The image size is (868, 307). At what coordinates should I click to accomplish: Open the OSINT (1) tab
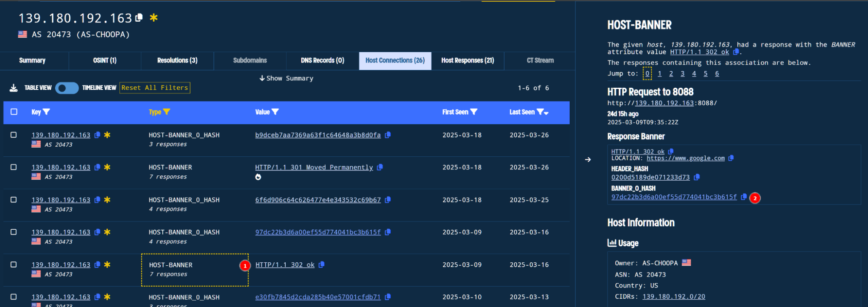coord(105,60)
